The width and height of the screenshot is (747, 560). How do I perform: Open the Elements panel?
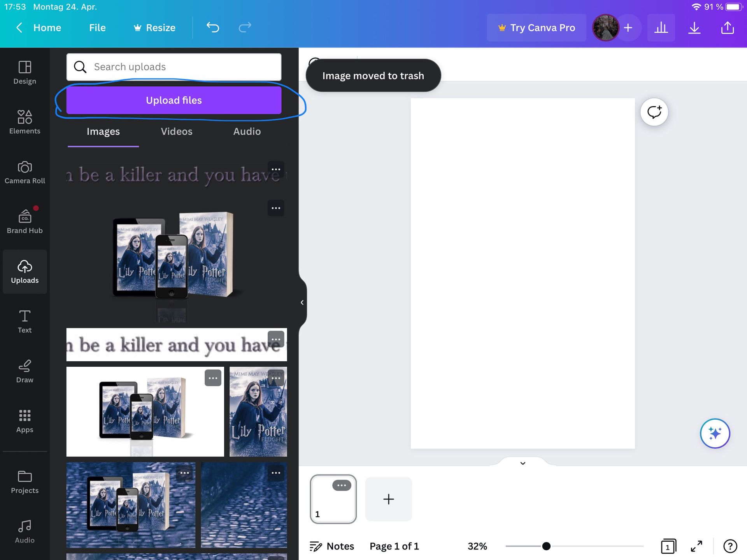pos(25,122)
